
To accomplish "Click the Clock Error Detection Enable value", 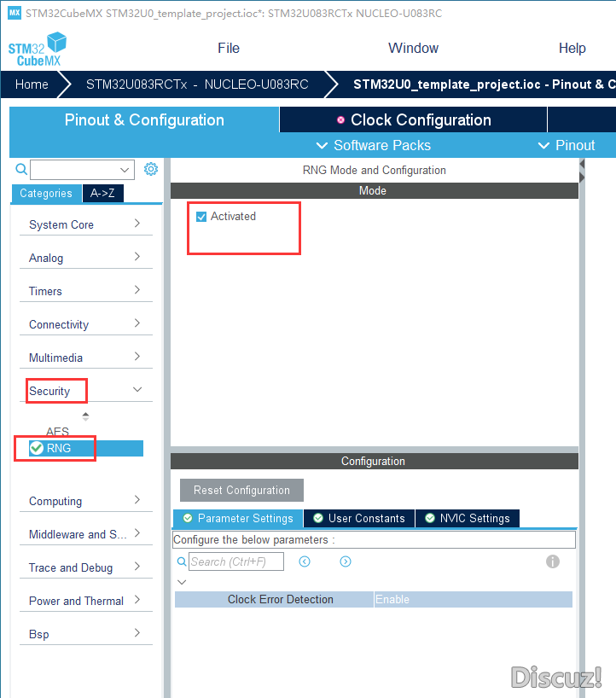I will click(474, 599).
